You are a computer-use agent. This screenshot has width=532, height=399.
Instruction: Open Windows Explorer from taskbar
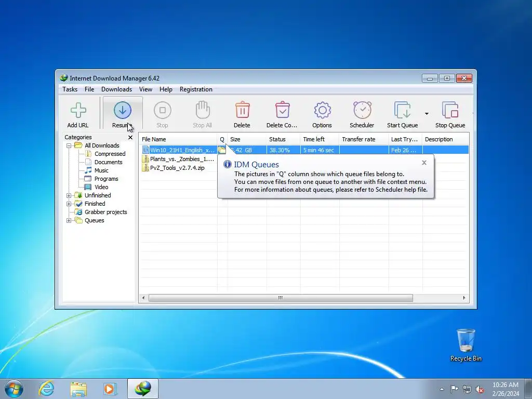click(x=78, y=389)
